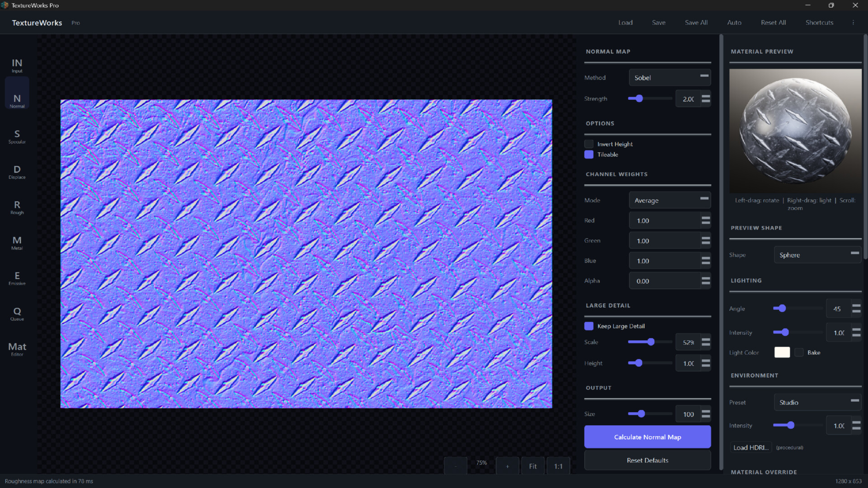
Task: Click the Fit zoom control
Action: coord(533,465)
